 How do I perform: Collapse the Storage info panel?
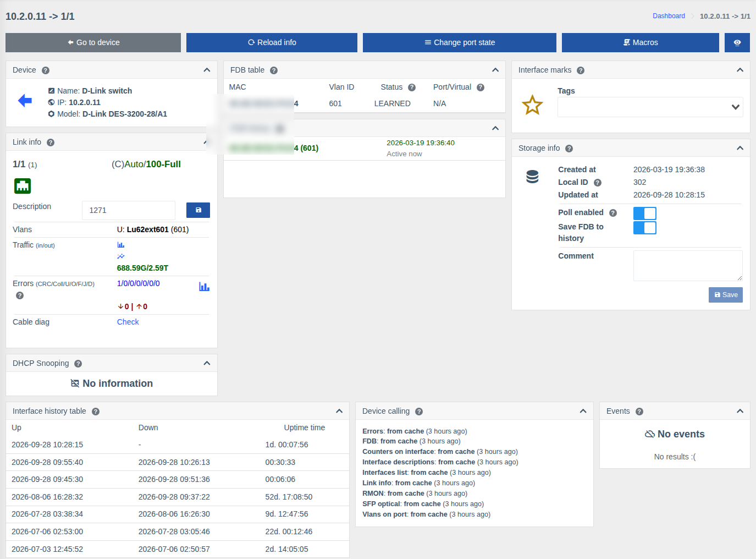740,148
